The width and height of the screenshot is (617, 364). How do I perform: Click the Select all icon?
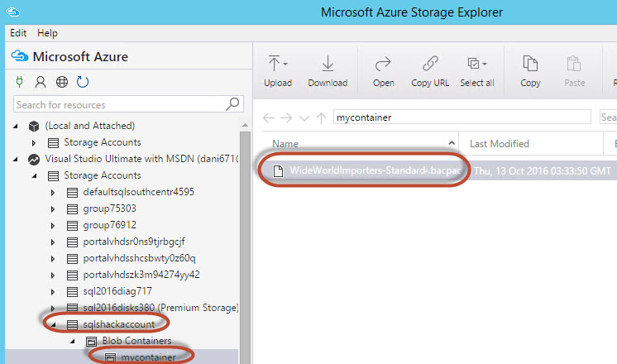click(x=474, y=64)
